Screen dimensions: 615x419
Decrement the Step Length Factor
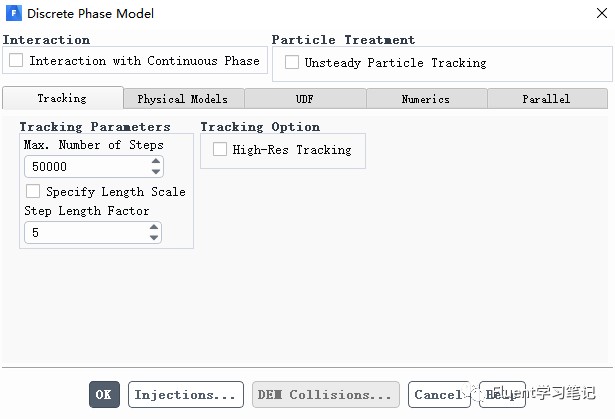(154, 238)
